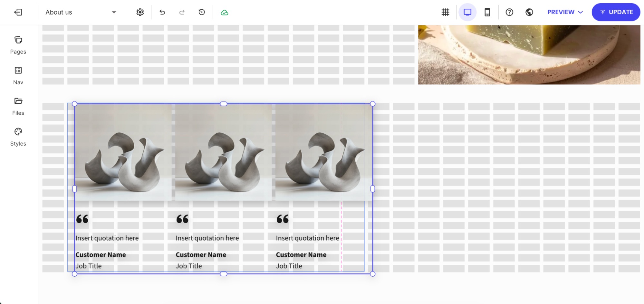This screenshot has height=304, width=644.
Task: Select first 'Insert quotation here' text
Action: click(107, 238)
